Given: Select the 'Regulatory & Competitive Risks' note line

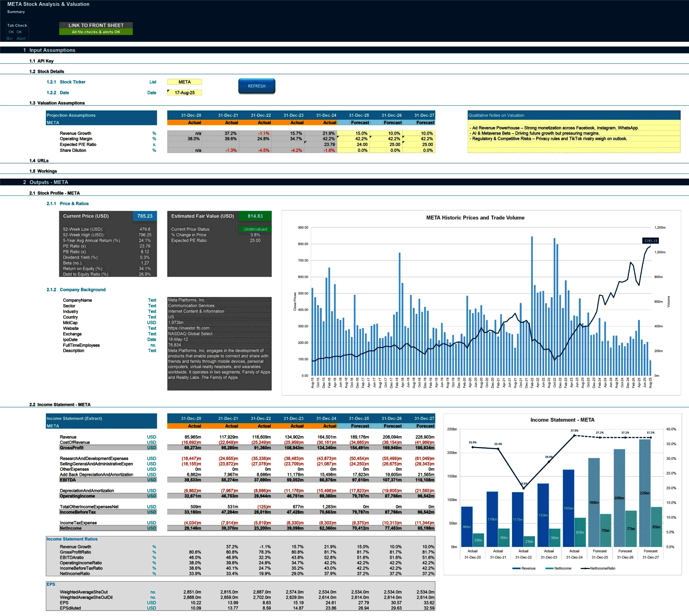Looking at the screenshot, I should [x=574, y=138].
